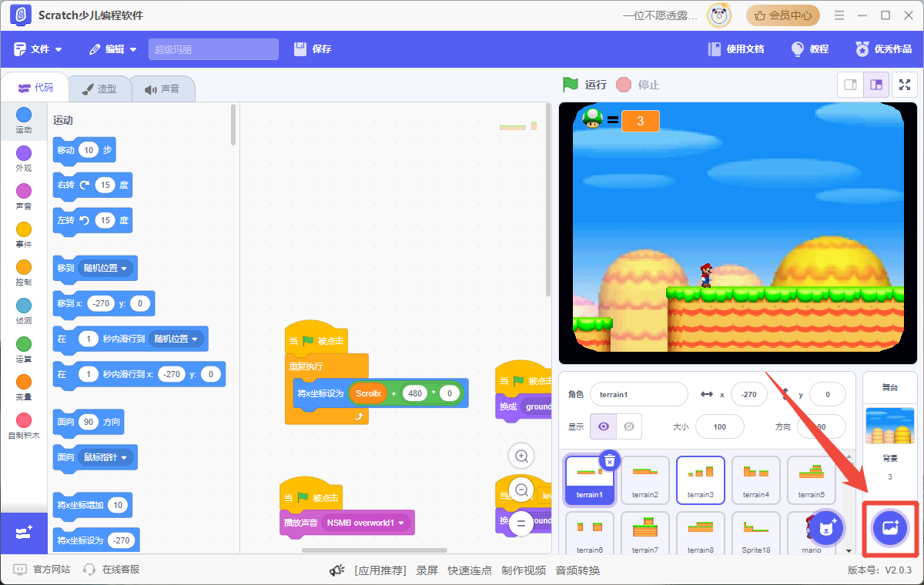The width and height of the screenshot is (924, 585).
Task: Switch to the 声音 sounds tab
Action: point(162,89)
